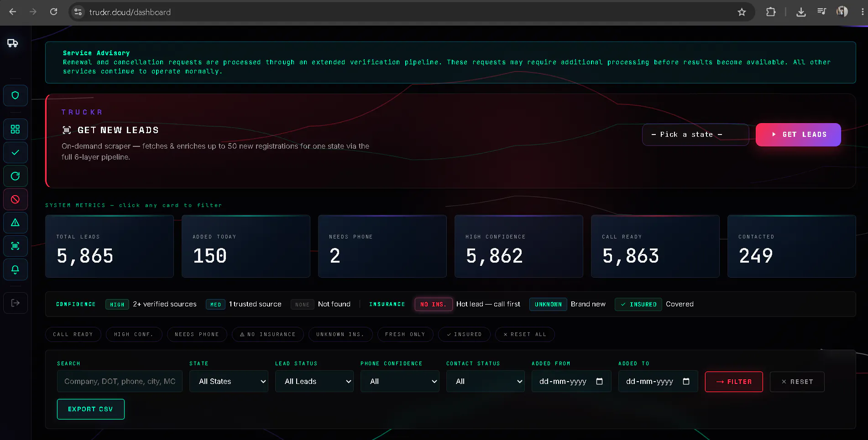Viewport: 868px width, 440px height.
Task: Expand the Lead Status 'All Leads' dropdown
Action: tap(314, 381)
